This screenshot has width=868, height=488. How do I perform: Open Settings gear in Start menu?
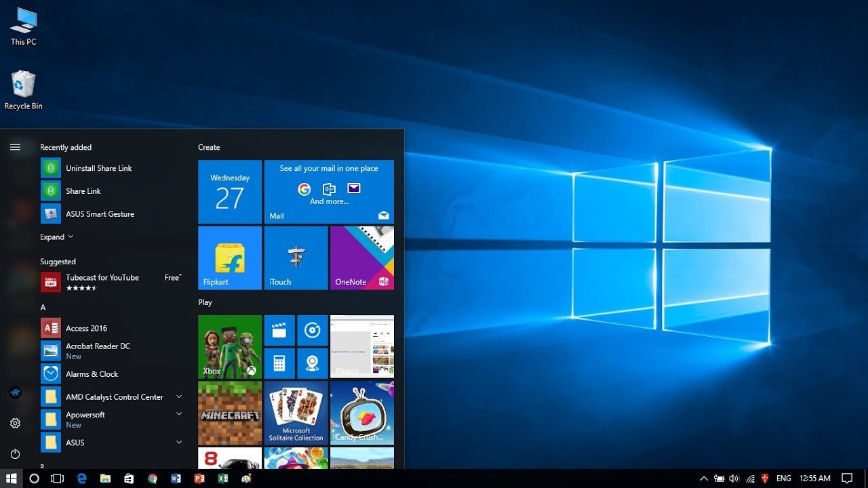point(15,423)
